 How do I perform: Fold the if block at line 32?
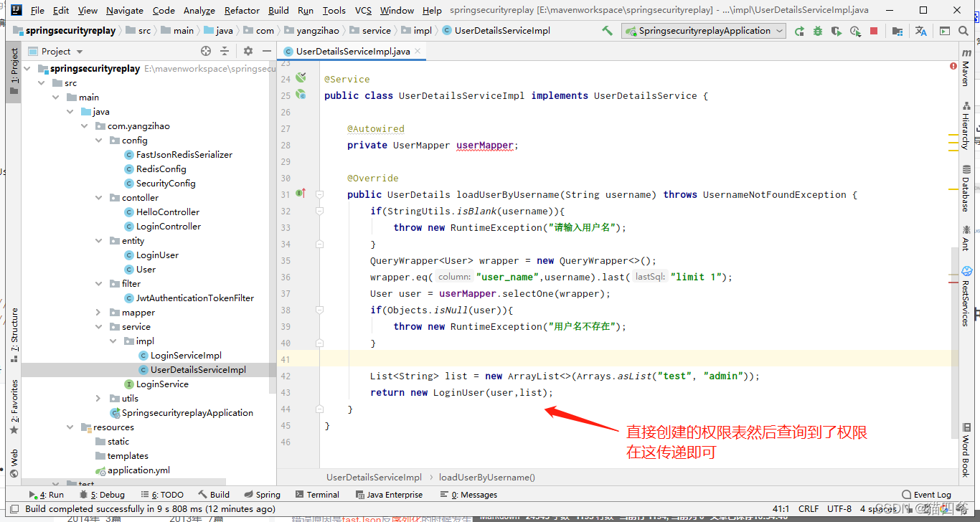pyautogui.click(x=319, y=211)
